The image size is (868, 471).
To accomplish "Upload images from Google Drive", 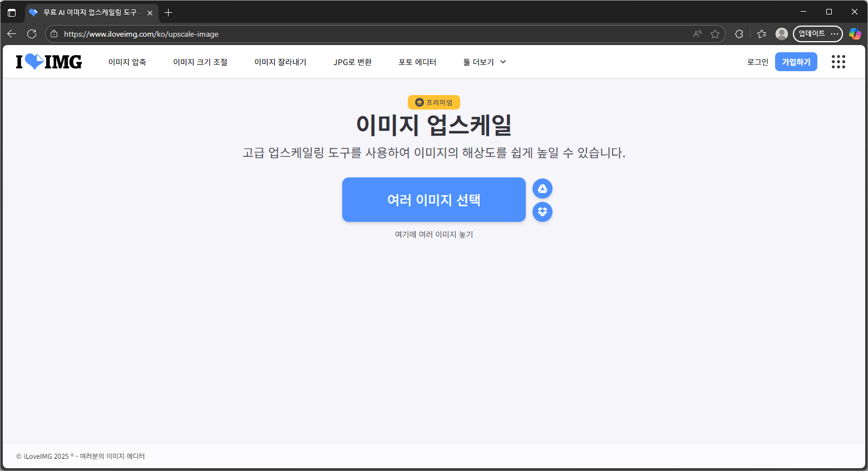I will click(x=542, y=189).
